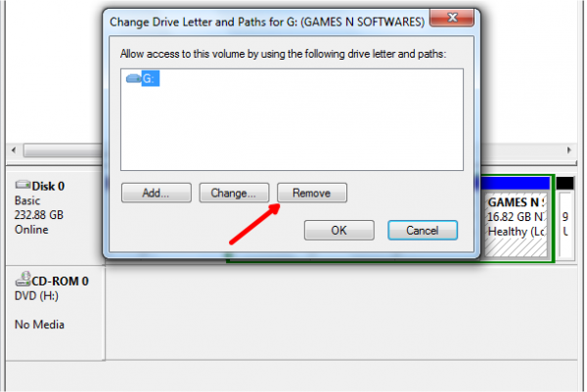Click the Disk 0 hard drive icon

23,185
